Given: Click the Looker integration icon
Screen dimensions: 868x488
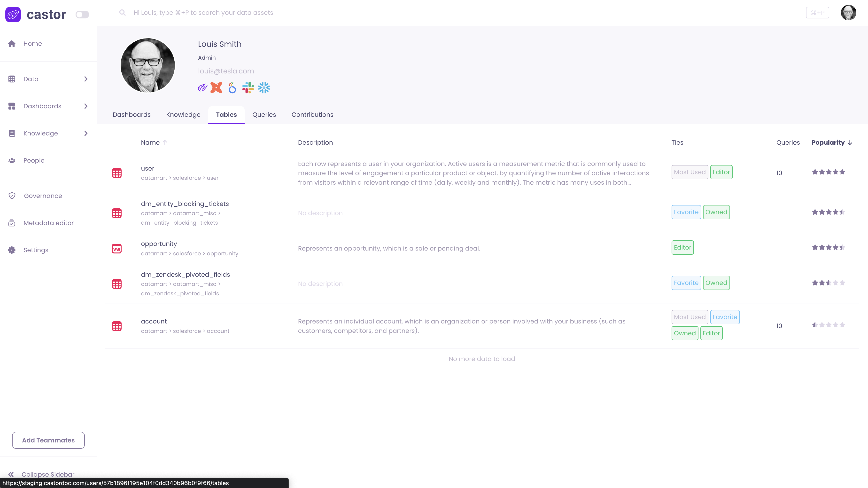Looking at the screenshot, I should tap(232, 88).
